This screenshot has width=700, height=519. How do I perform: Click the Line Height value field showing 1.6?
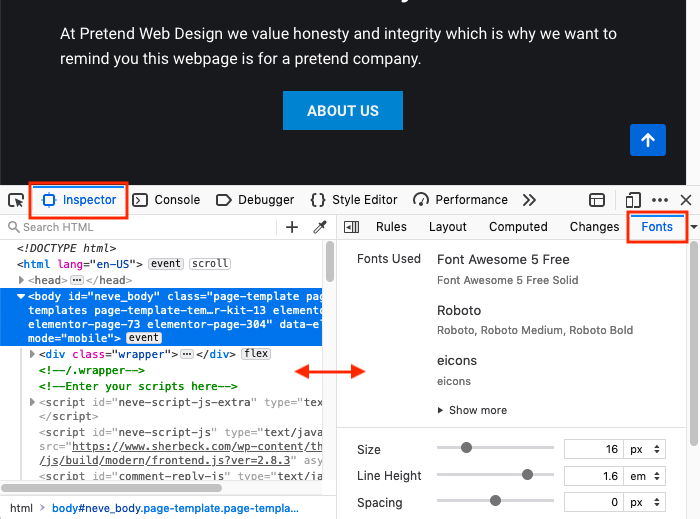tap(594, 476)
